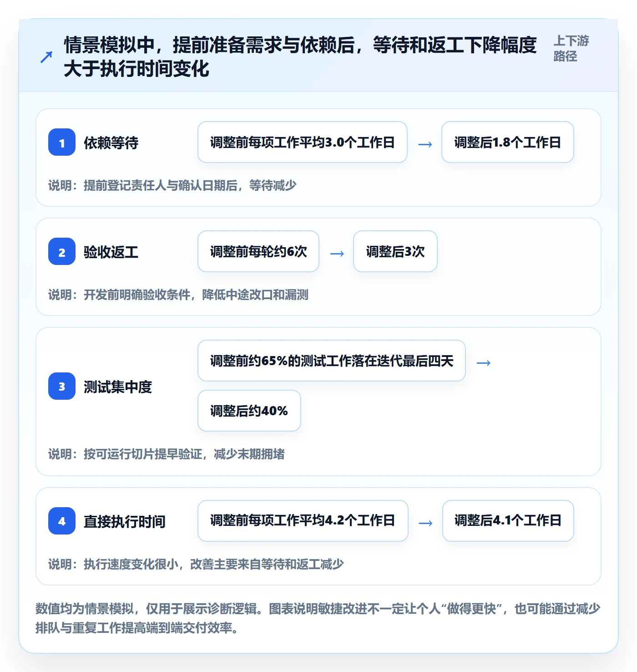Click the note 执行速度变化很小,改善主要来自等待和返工减少
Screen dimensions: 637x672
[196, 564]
